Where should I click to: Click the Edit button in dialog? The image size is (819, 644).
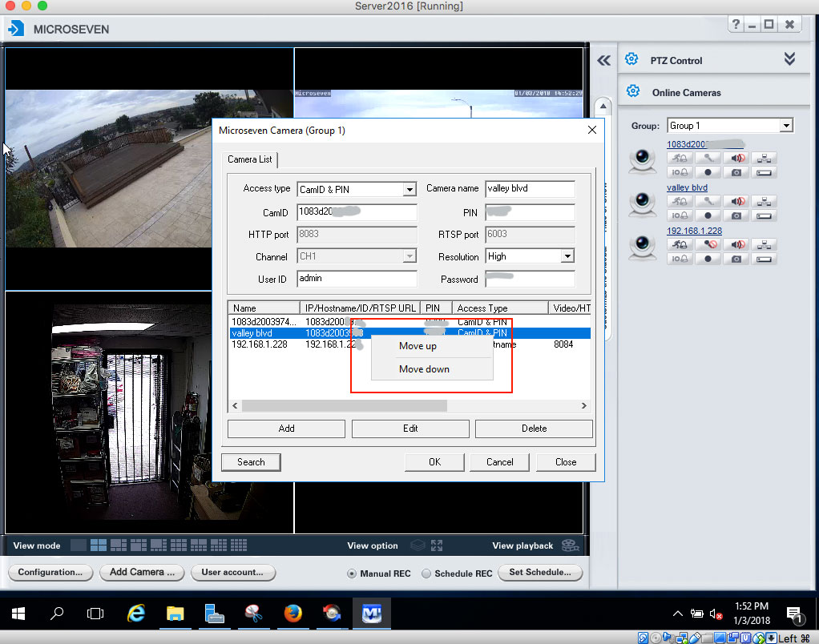coord(410,429)
